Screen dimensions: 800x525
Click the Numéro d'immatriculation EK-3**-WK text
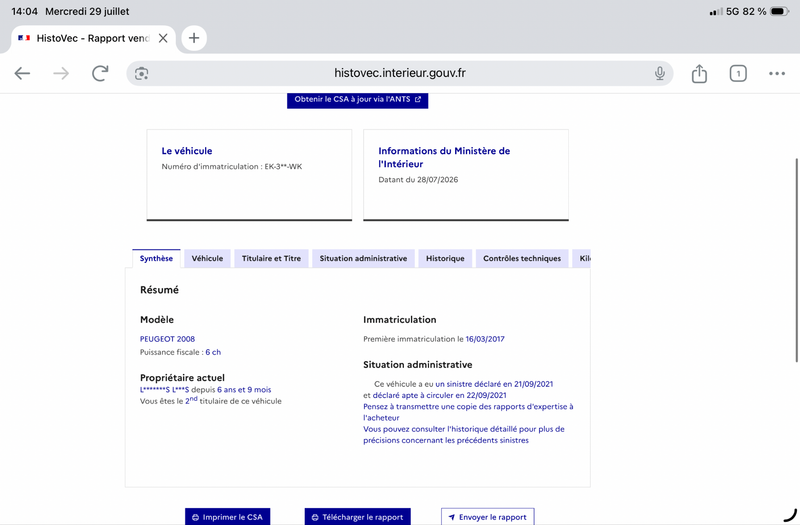tap(232, 166)
